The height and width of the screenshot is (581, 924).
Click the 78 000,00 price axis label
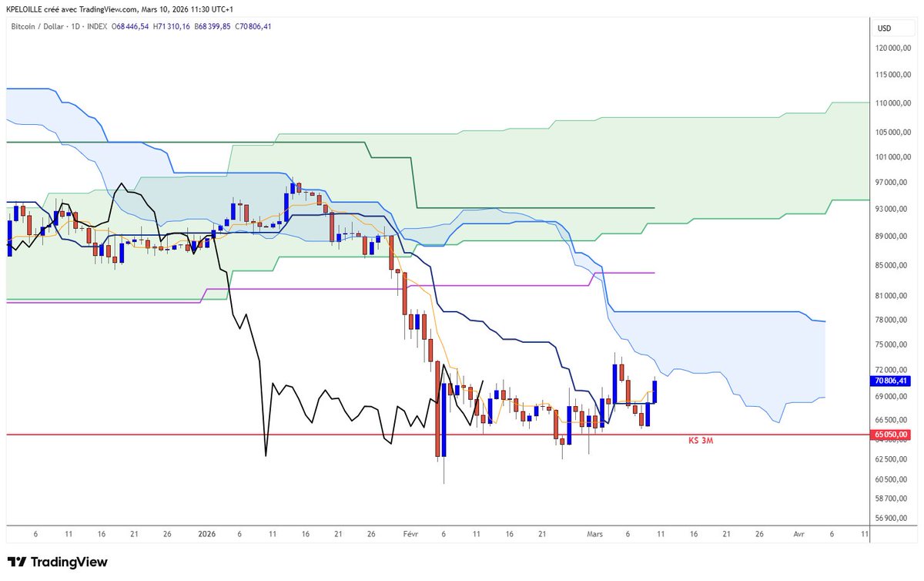[x=892, y=320]
